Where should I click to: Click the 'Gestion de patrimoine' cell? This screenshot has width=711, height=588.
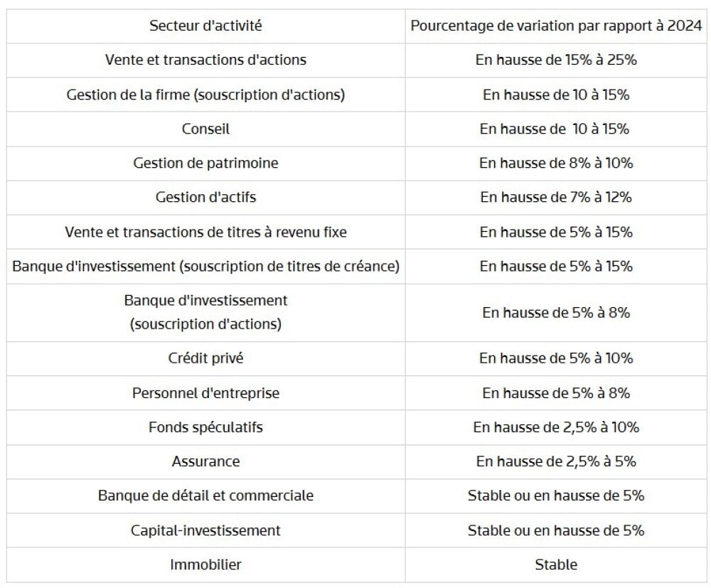205,164
